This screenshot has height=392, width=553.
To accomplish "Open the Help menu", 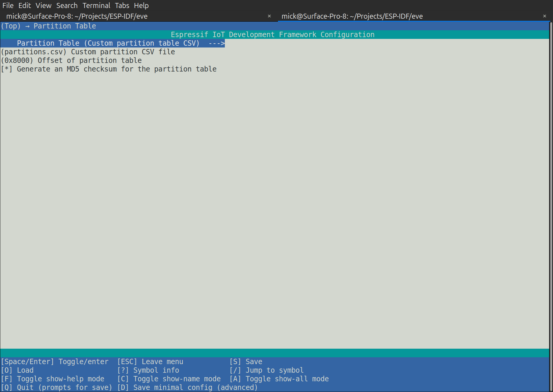I will pos(141,5).
